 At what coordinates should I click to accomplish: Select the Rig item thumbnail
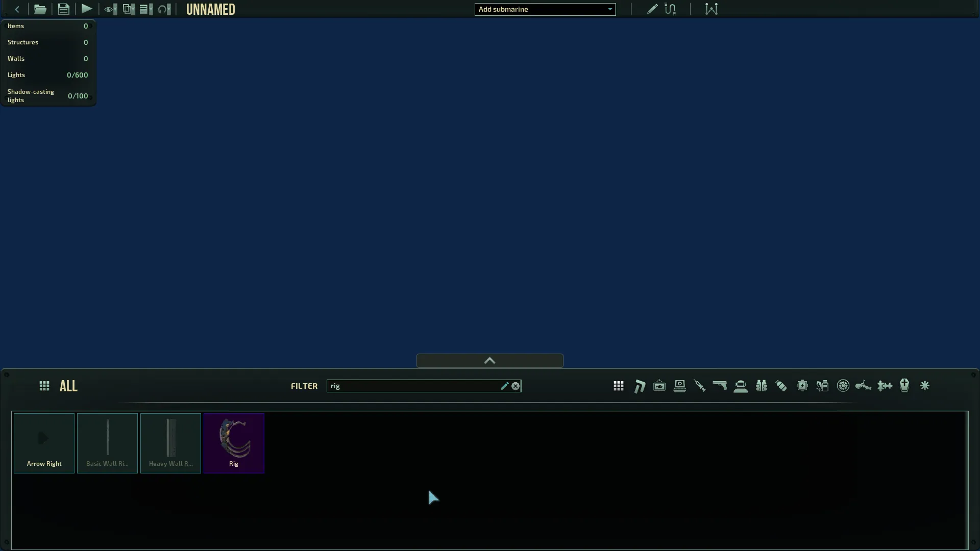(x=234, y=443)
